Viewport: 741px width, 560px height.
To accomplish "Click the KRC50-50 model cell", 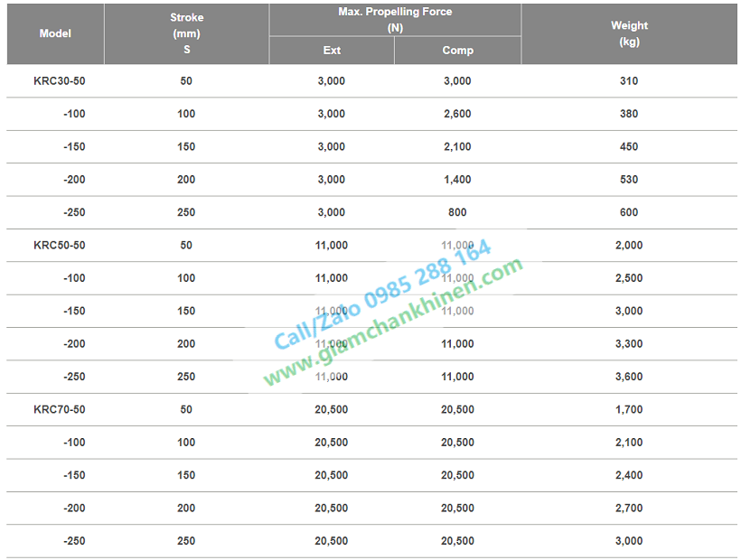I will [60, 245].
